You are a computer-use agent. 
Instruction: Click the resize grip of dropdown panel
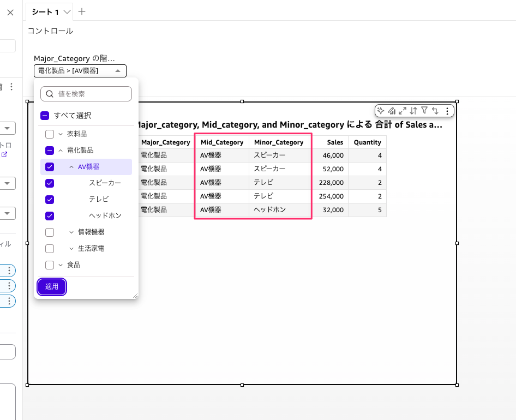click(x=135, y=296)
